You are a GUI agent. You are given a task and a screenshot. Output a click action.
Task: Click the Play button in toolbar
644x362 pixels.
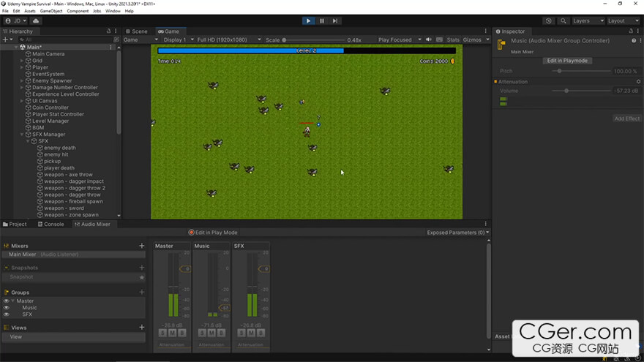click(308, 21)
